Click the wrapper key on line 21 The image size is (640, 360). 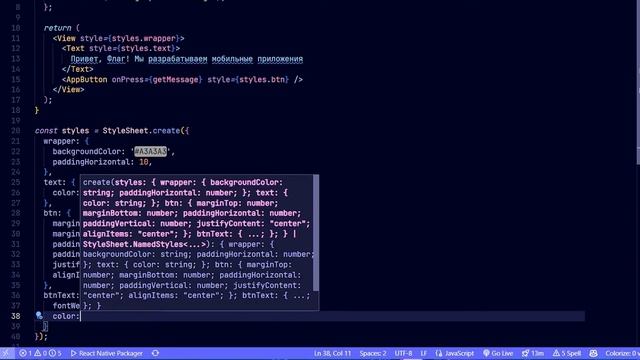(60, 141)
